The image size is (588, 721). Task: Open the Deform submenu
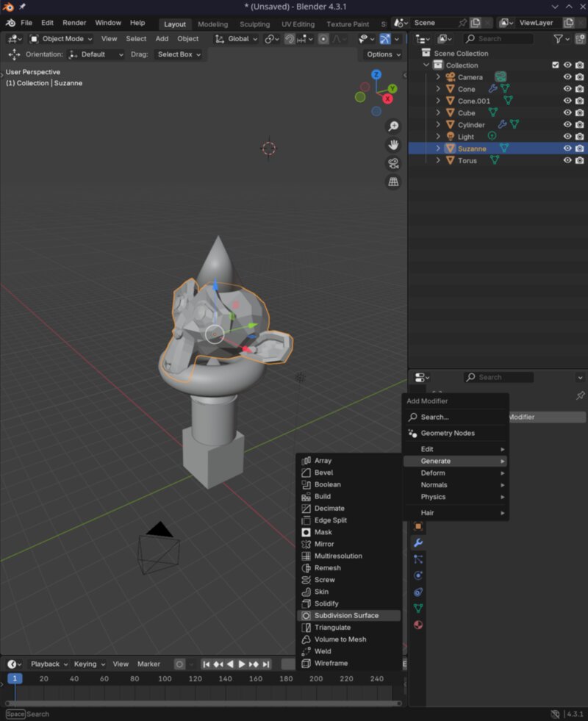pyautogui.click(x=455, y=473)
